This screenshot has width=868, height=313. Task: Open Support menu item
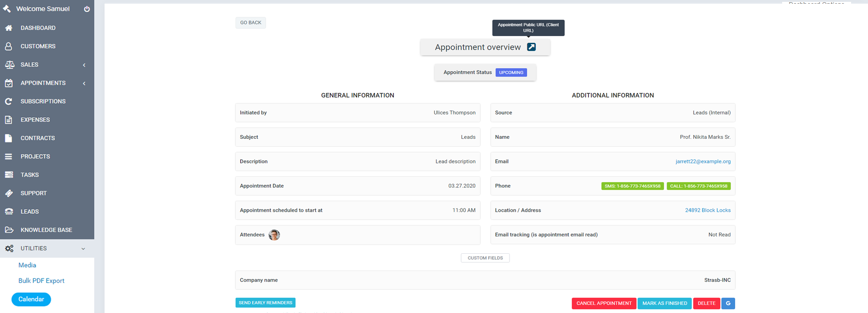[x=33, y=193]
